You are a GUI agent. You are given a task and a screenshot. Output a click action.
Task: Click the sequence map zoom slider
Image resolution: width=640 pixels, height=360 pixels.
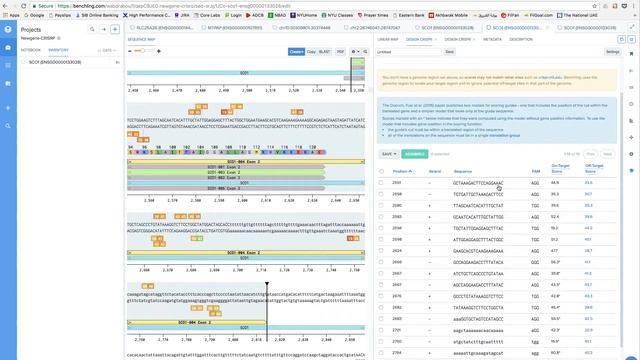[144, 51]
